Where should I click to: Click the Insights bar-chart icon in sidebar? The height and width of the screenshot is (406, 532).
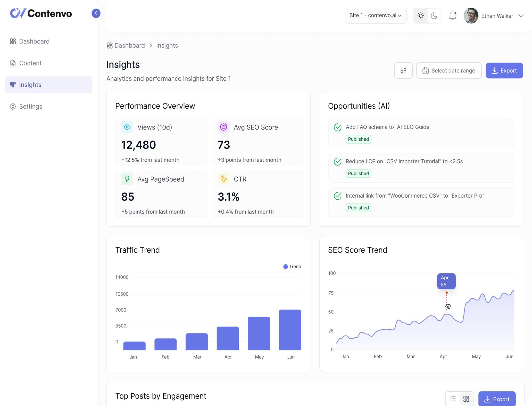point(13,85)
